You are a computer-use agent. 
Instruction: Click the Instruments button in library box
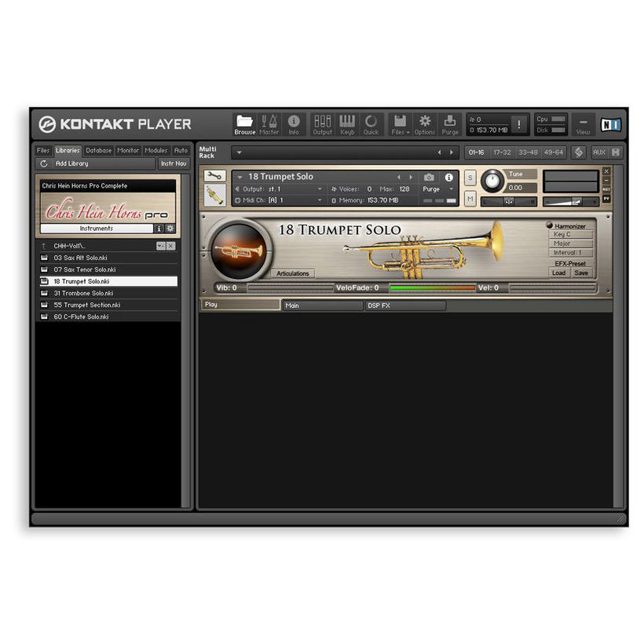(x=97, y=229)
